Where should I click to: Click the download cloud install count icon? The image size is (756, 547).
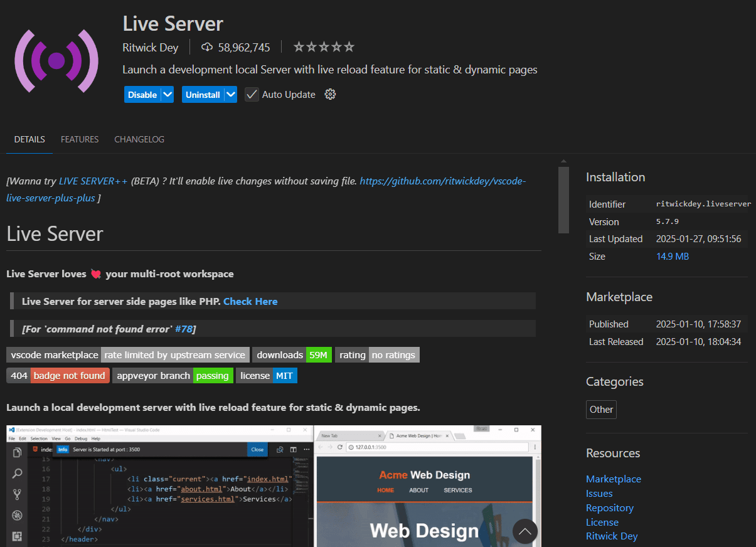207,47
